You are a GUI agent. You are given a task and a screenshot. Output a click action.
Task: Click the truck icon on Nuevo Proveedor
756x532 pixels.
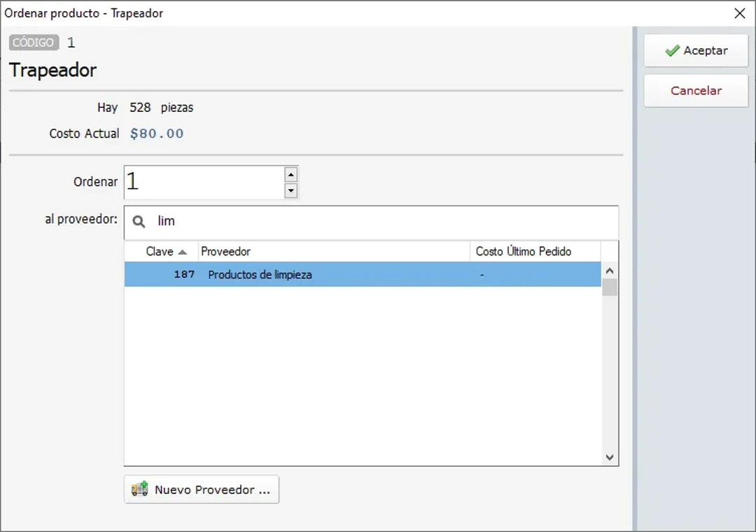coord(140,489)
